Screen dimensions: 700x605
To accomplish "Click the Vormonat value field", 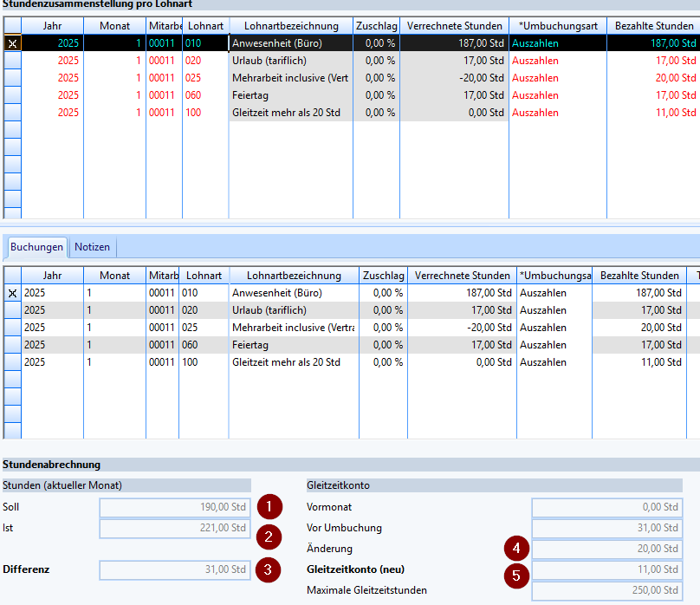I will pyautogui.click(x=606, y=507).
